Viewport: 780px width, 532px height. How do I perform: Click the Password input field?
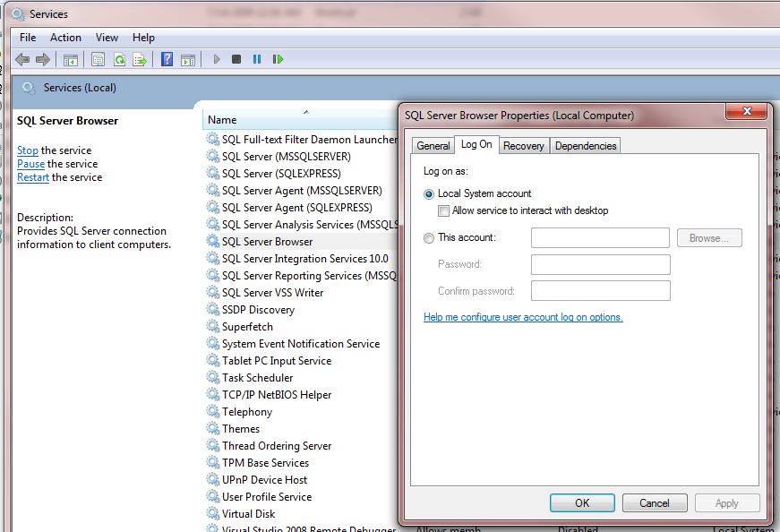pyautogui.click(x=600, y=265)
